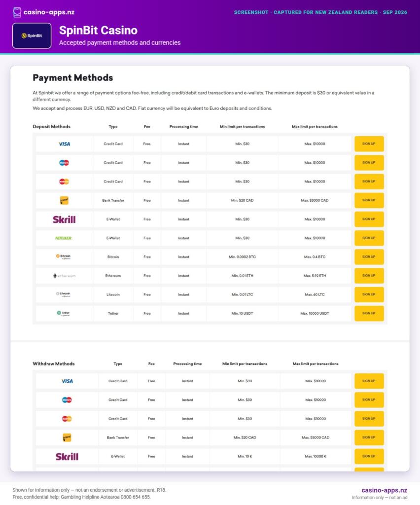Sign up via the Maestro withdraw row
The image size is (420, 505).
[x=369, y=399]
